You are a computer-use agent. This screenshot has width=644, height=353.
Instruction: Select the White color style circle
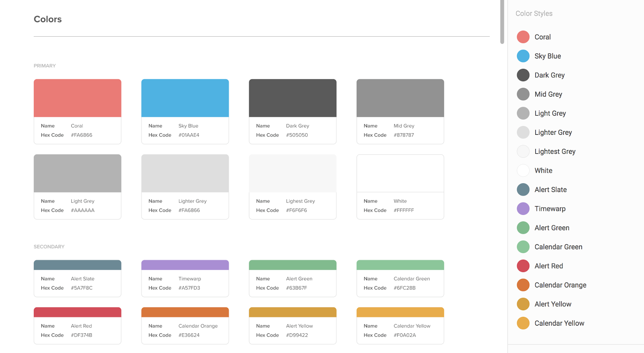click(x=523, y=170)
